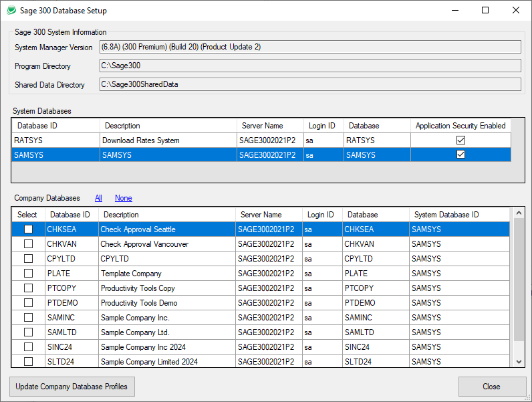
Task: Check the CPYLTD select checkbox
Action: 29,259
